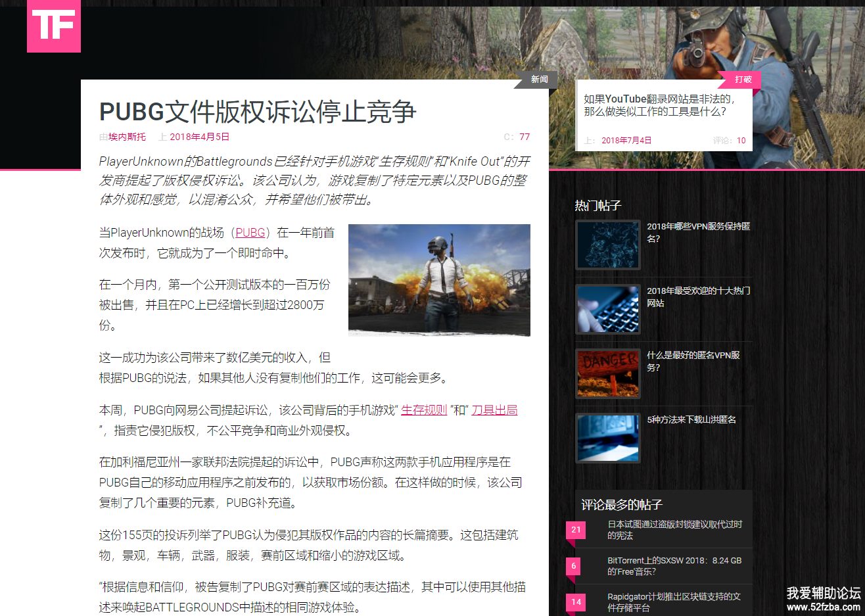Image resolution: width=865 pixels, height=616 pixels.
Task: Click the italic intro paragraph starting PlayerUnknown的Battlegrounds
Action: (315, 180)
